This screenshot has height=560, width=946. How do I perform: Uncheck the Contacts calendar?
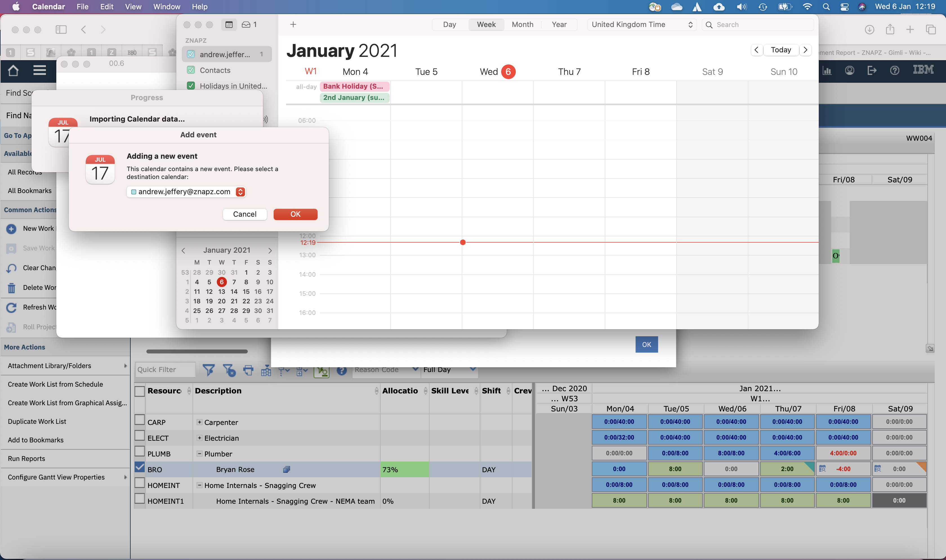point(191,70)
